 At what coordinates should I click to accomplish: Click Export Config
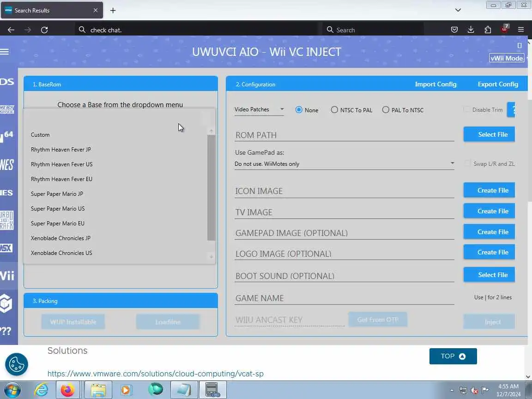(498, 84)
